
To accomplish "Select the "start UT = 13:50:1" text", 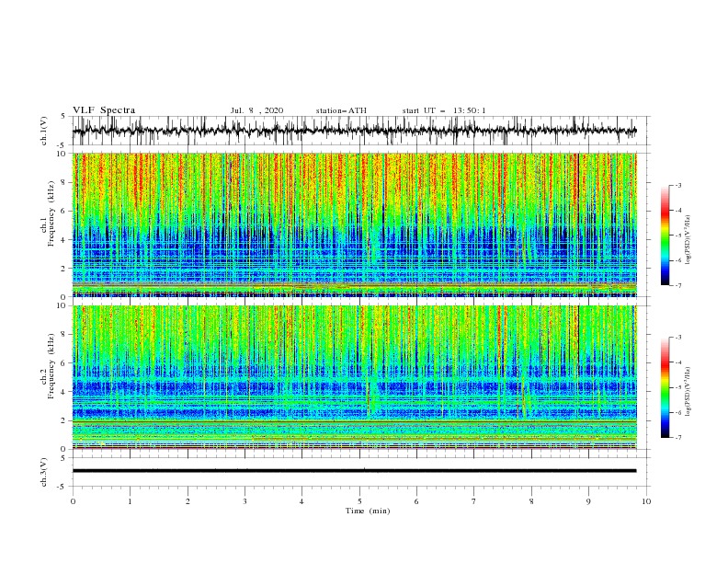I will point(444,110).
